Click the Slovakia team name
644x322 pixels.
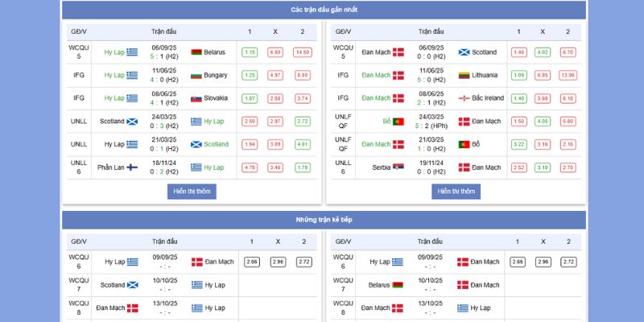216,98
